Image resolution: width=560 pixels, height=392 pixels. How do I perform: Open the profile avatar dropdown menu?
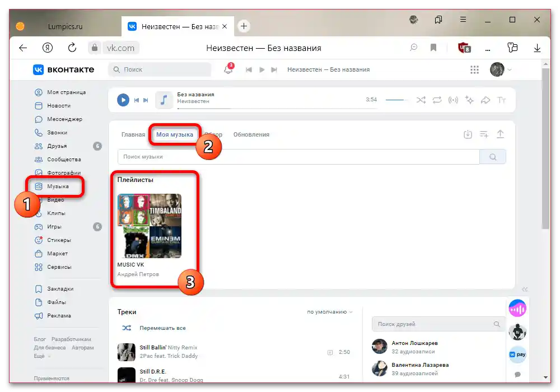[x=500, y=69]
